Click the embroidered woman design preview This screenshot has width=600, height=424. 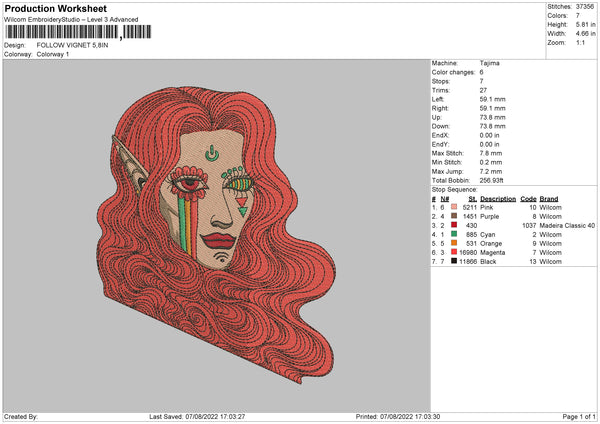216,234
